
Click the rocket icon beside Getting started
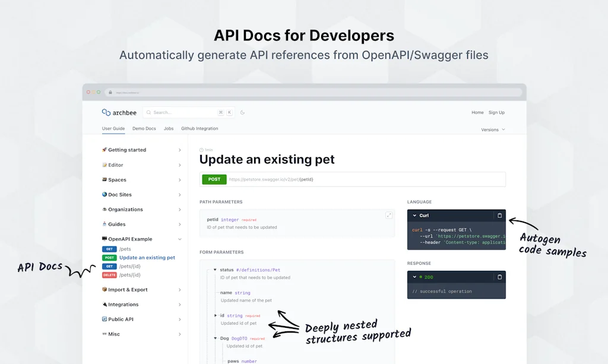[104, 150]
